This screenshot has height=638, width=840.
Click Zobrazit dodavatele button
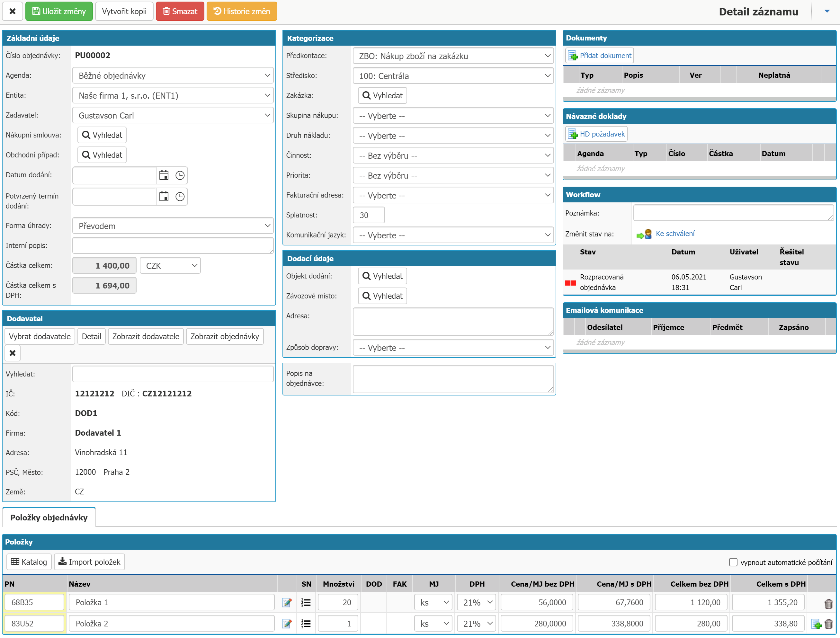click(146, 336)
